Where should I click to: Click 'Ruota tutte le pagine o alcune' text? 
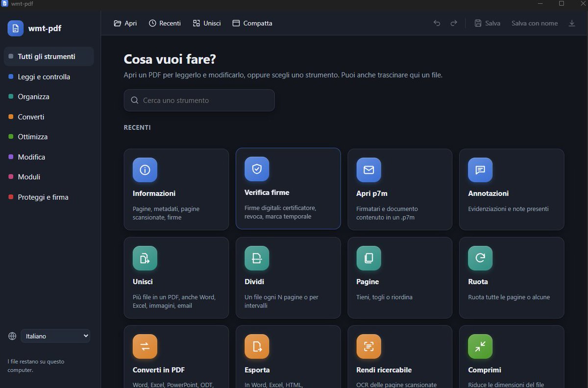(x=509, y=297)
